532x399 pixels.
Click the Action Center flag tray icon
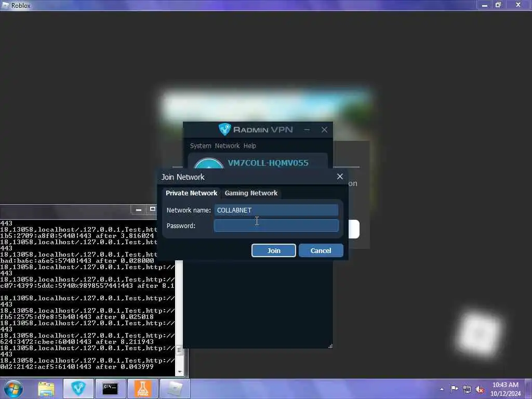coord(454,389)
